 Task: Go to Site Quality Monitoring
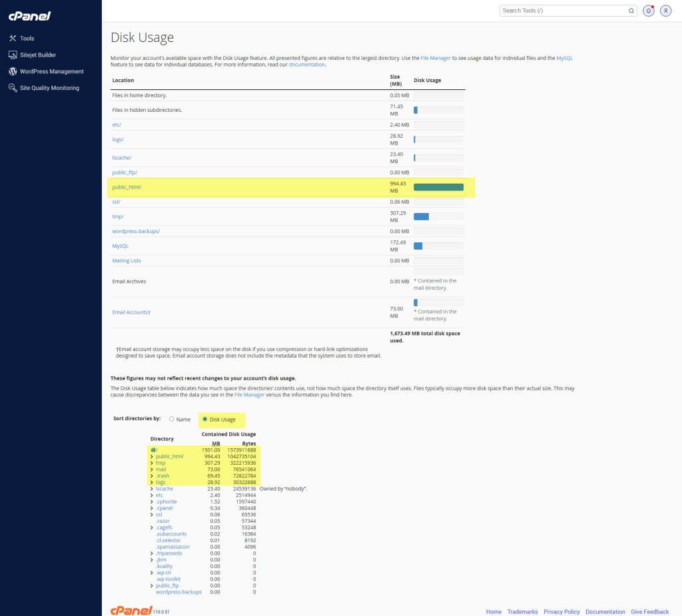[49, 88]
